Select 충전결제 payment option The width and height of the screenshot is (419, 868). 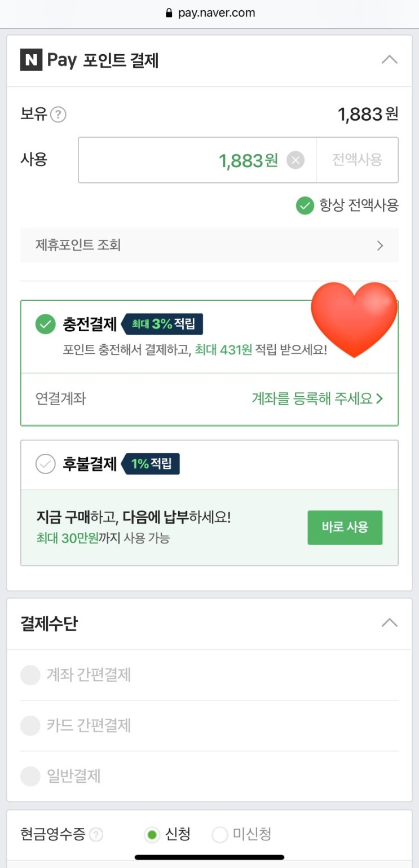tap(46, 325)
